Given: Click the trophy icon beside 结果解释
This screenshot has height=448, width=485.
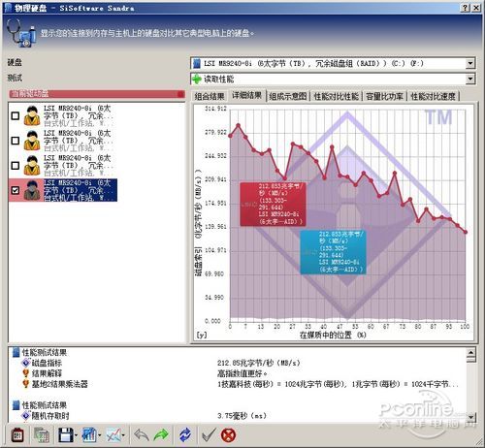Looking at the screenshot, I should coord(26,373).
